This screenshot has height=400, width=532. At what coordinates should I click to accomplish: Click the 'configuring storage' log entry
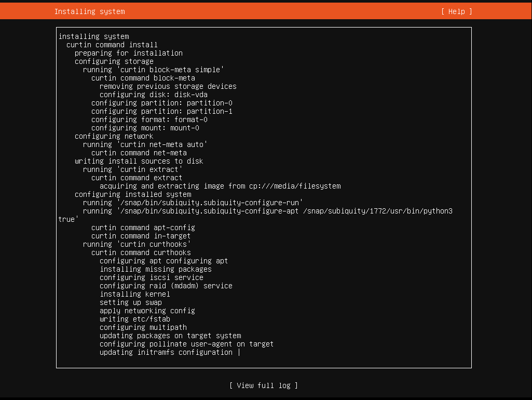tap(114, 61)
